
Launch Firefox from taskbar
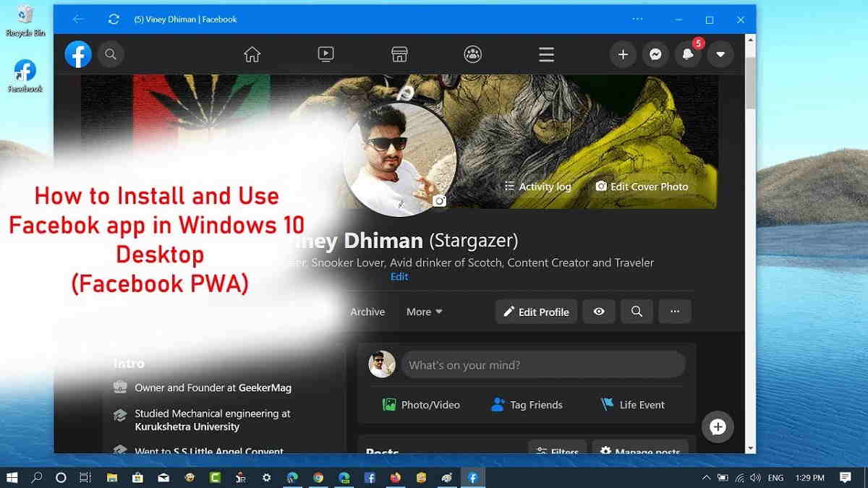tap(395, 477)
